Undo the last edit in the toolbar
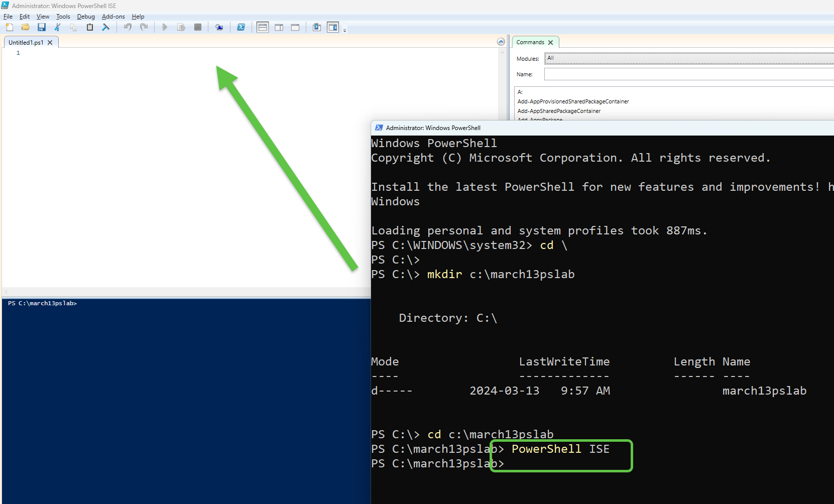This screenshot has height=504, width=834. [128, 27]
